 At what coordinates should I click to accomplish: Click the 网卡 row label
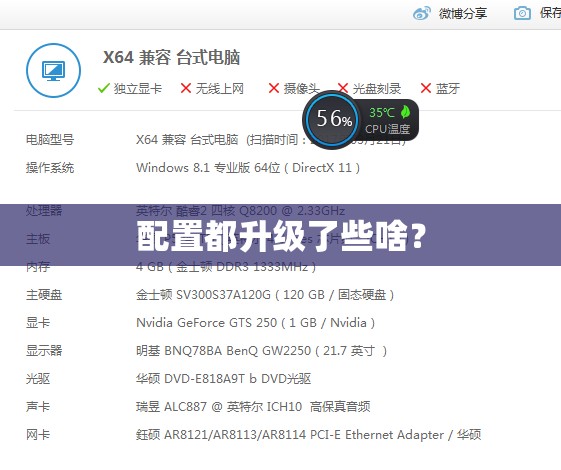pos(38,435)
